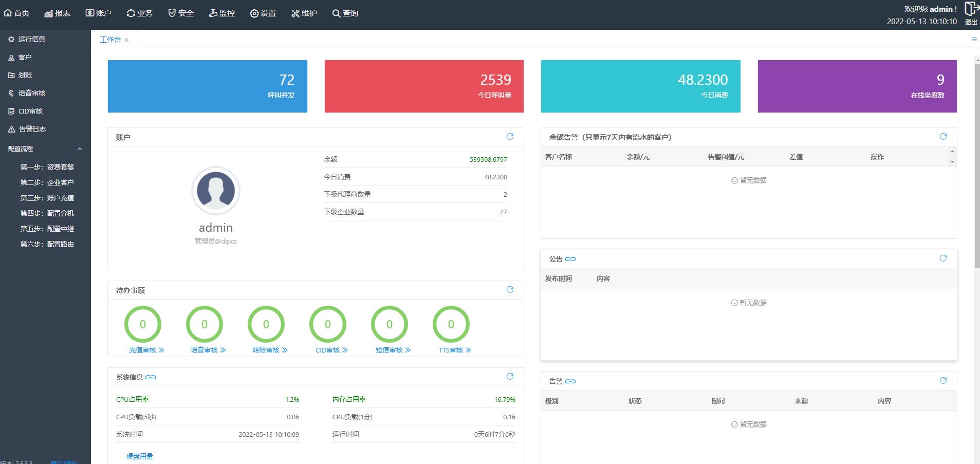This screenshot has height=464, width=980.
Task: Refresh the 系统信息 panel
Action: click(x=510, y=376)
